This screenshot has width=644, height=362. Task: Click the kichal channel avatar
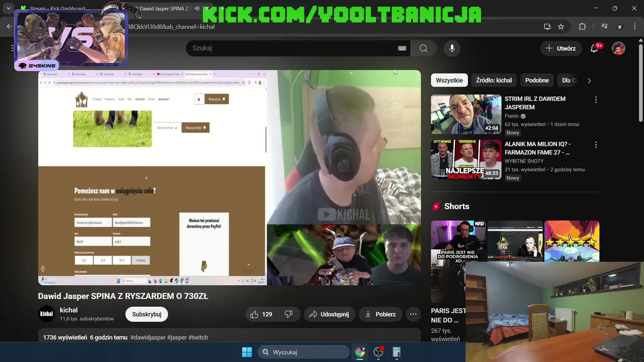[46, 314]
